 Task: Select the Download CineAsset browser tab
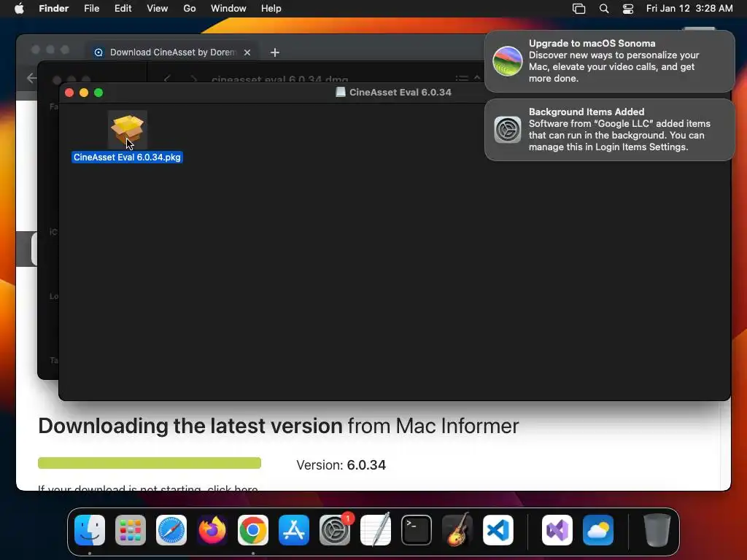click(172, 52)
